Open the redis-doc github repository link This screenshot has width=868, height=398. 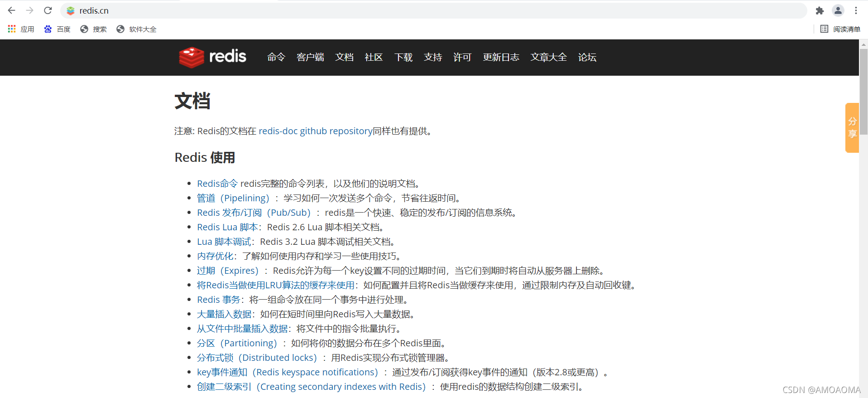coord(316,131)
